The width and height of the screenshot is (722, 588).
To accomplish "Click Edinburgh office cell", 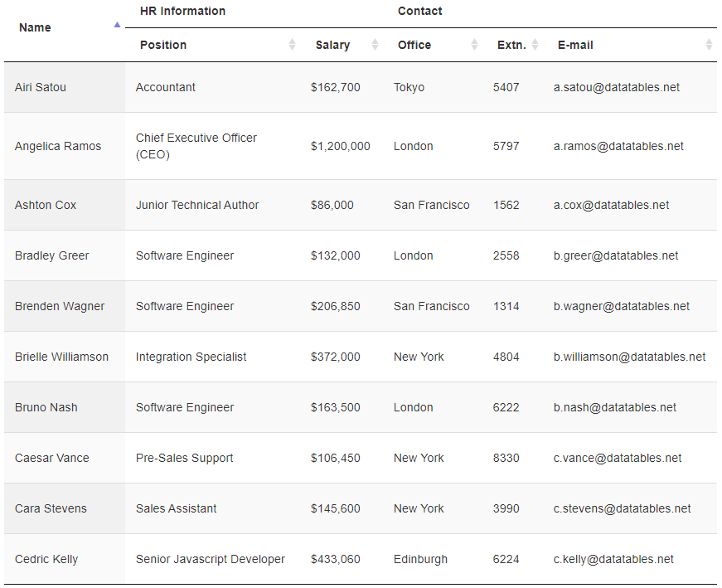I will tap(420, 559).
